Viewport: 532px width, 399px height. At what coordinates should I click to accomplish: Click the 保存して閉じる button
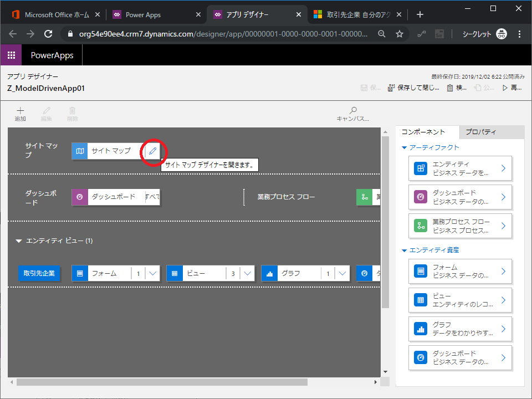[x=413, y=88]
